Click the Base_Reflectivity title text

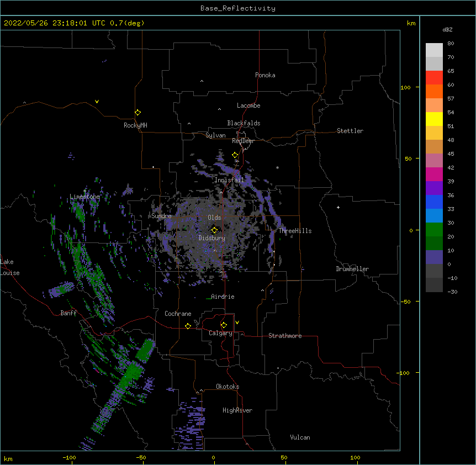pyautogui.click(x=238, y=8)
